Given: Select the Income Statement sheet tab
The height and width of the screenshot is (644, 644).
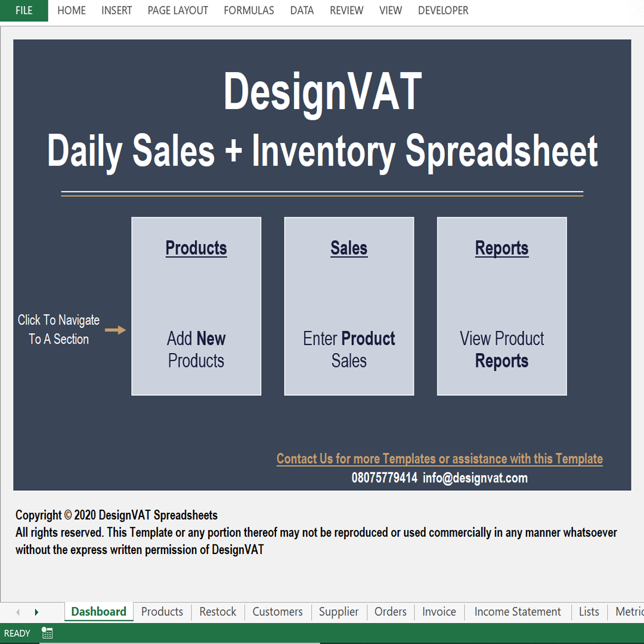Looking at the screenshot, I should [517, 612].
